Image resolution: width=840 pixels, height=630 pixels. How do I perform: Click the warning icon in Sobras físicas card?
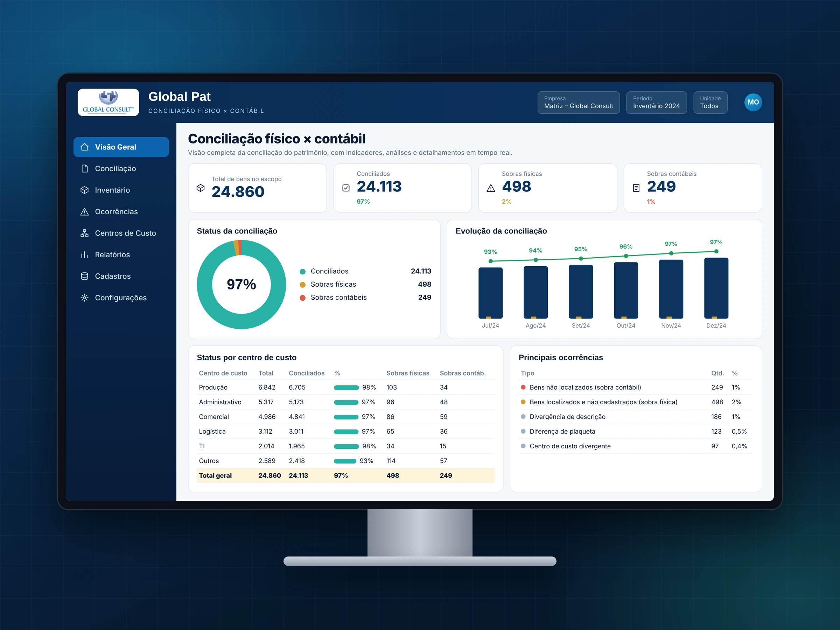point(491,188)
